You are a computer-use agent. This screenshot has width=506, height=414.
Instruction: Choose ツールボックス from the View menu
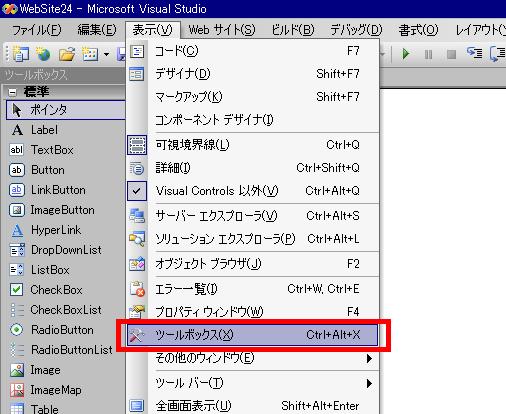(253, 335)
